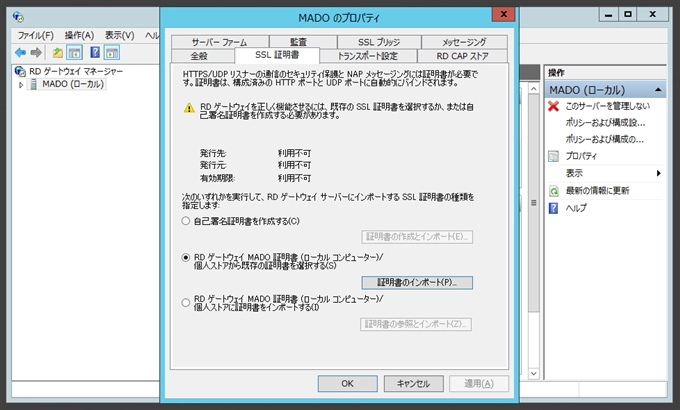Switch to the サーバー ファーム tab
The width and height of the screenshot is (680, 410).
(x=220, y=42)
